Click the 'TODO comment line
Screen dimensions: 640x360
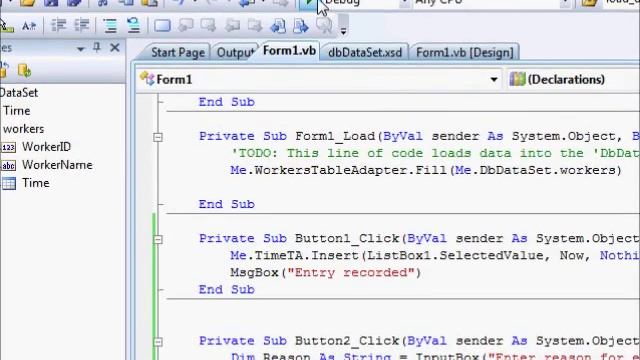435,153
